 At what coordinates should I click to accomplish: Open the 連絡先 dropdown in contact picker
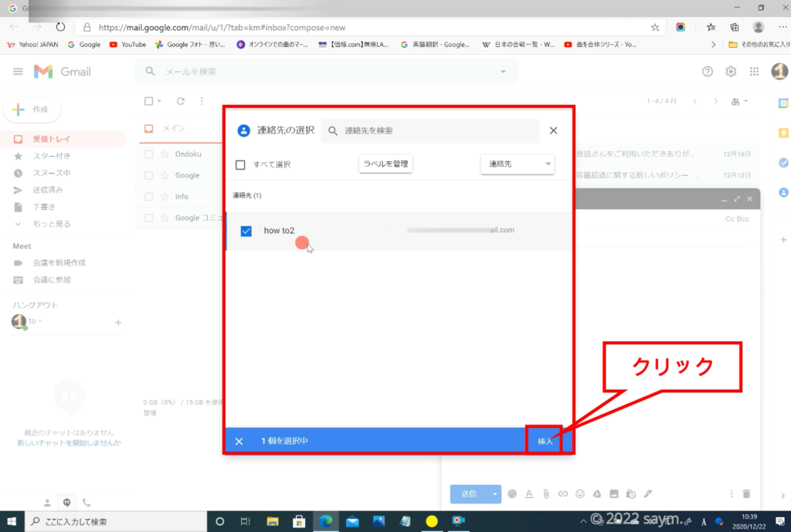click(517, 164)
